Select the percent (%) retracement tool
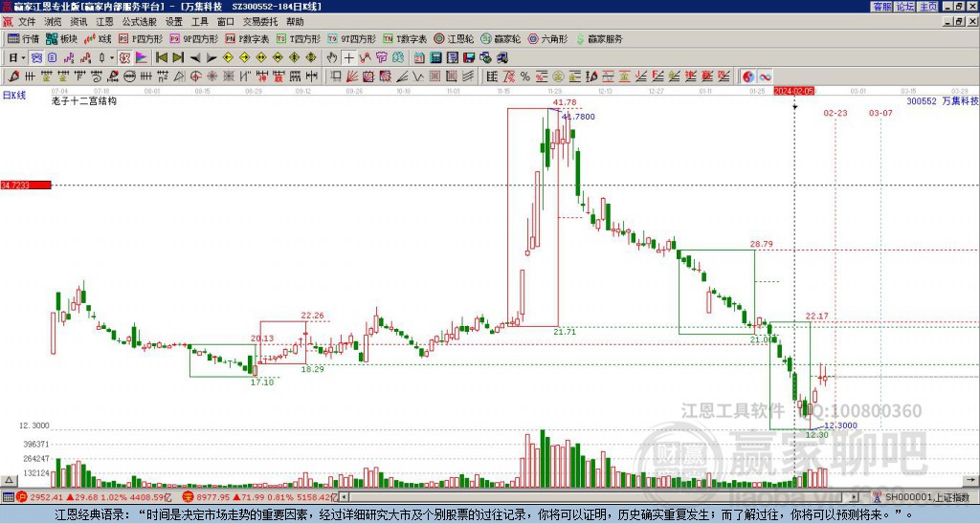 [x=525, y=76]
